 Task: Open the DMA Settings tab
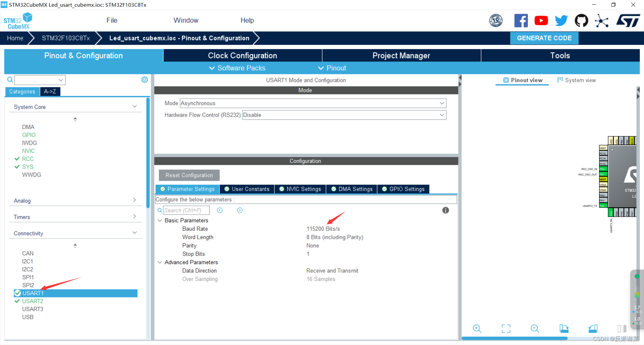tap(352, 189)
